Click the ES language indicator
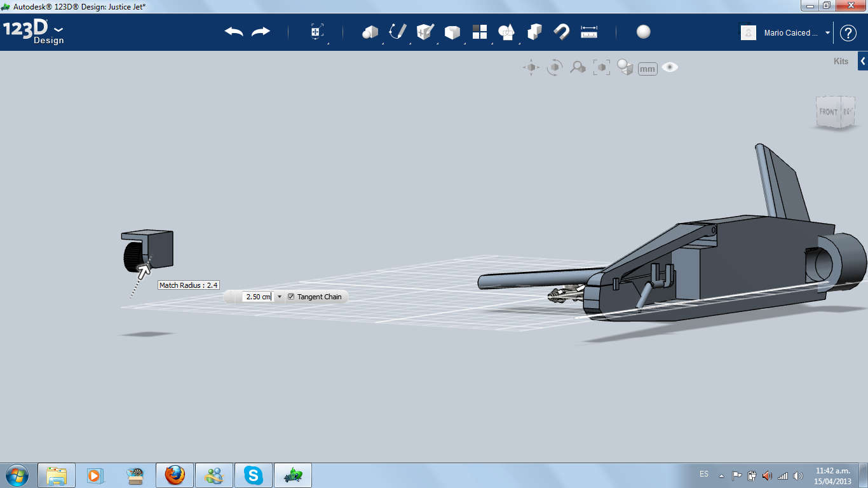Image resolution: width=868 pixels, height=488 pixels. (704, 474)
